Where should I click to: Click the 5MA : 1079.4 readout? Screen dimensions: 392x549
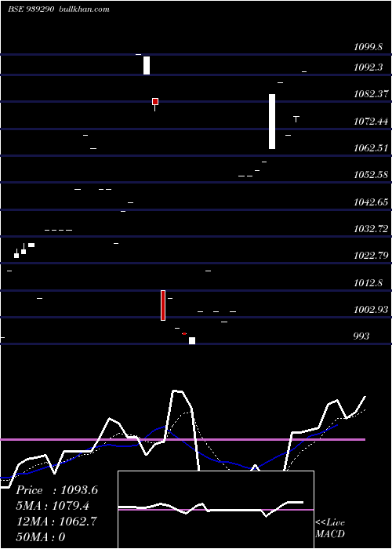point(53,506)
